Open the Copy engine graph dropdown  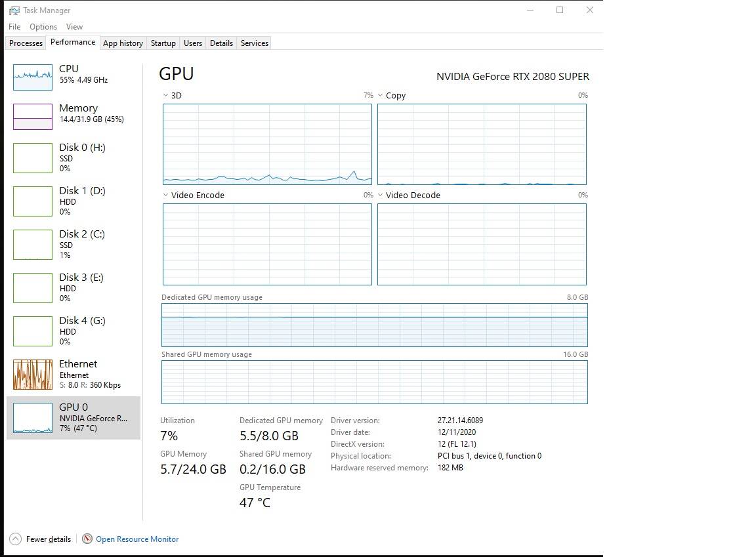tap(381, 96)
